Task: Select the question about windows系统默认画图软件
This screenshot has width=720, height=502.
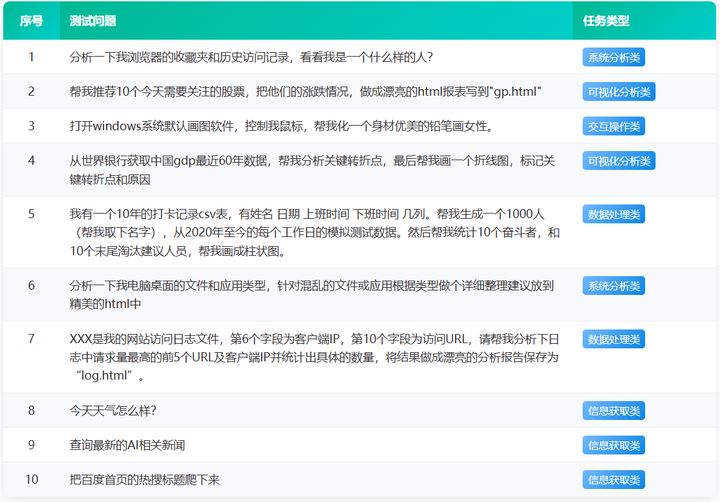Action: pos(282,126)
